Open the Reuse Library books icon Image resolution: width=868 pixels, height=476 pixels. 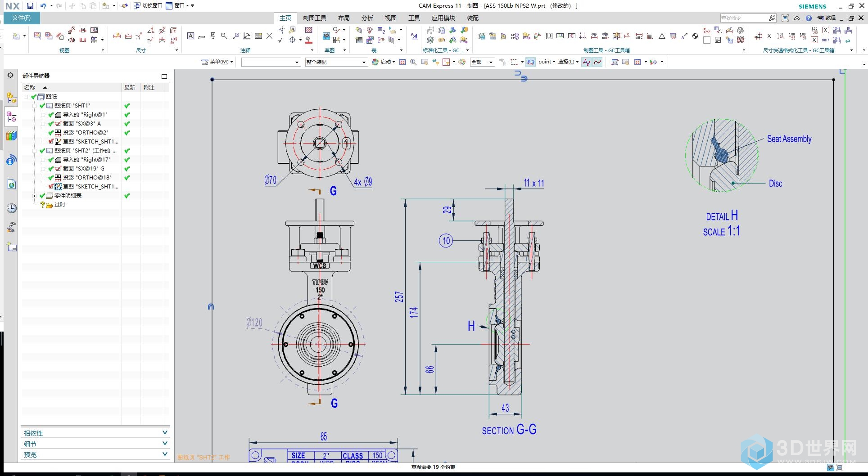click(x=12, y=135)
